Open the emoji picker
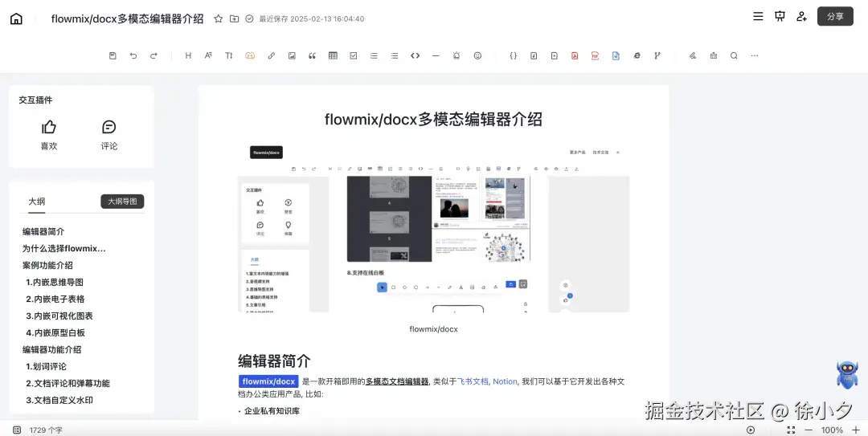Screen dimensions: 868x436 (477, 56)
